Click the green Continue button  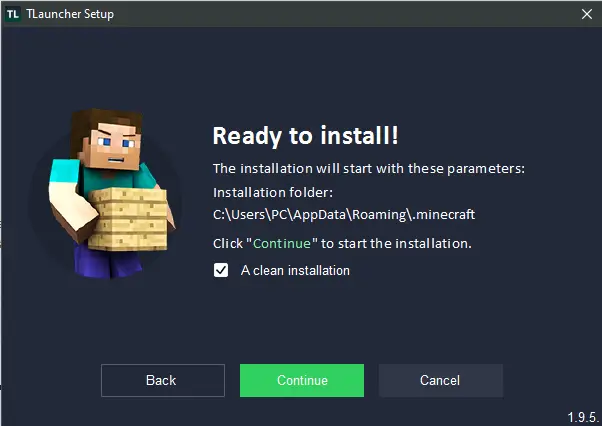pyautogui.click(x=302, y=380)
